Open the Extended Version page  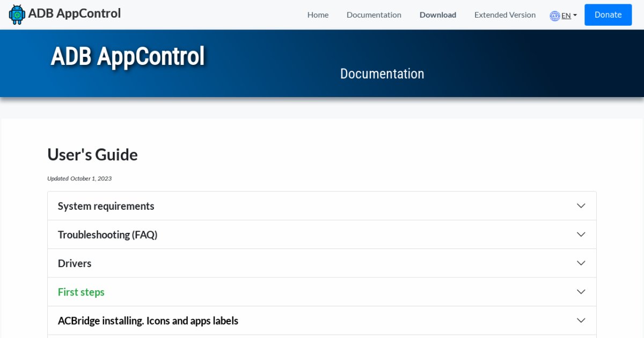505,15
